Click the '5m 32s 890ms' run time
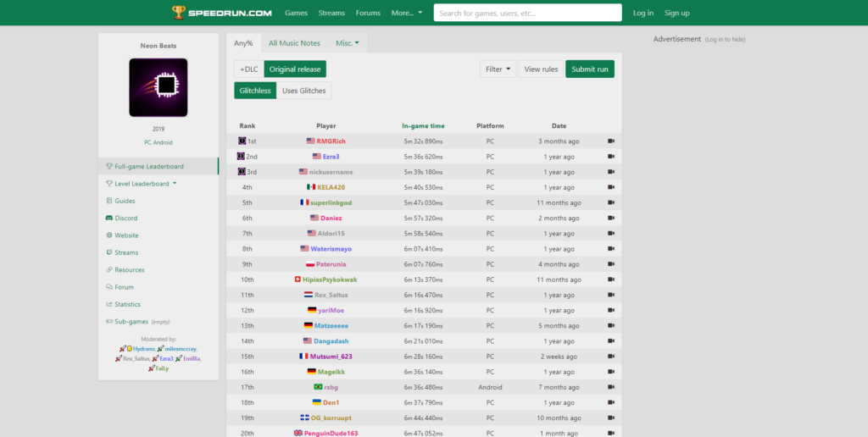The width and height of the screenshot is (868, 437). [x=423, y=141]
